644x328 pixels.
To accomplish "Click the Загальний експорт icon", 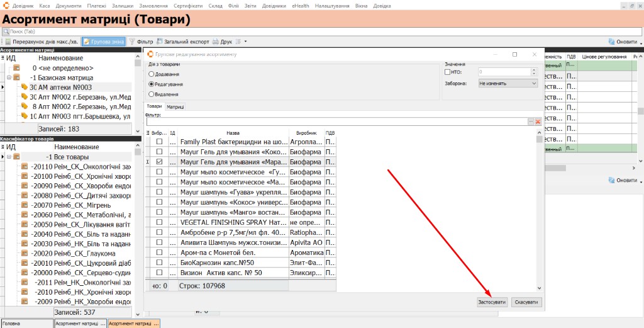I will pyautogui.click(x=160, y=42).
